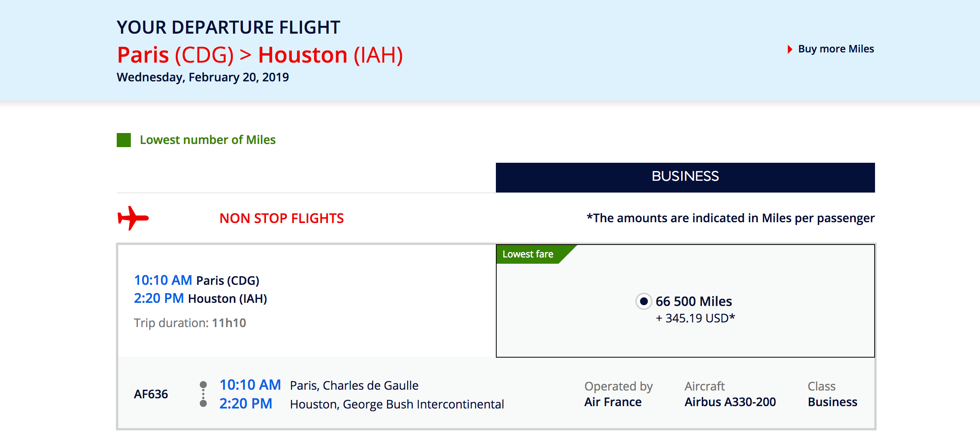The image size is (980, 439).
Task: Select the 66 500 Miles radio button
Action: pyautogui.click(x=644, y=301)
